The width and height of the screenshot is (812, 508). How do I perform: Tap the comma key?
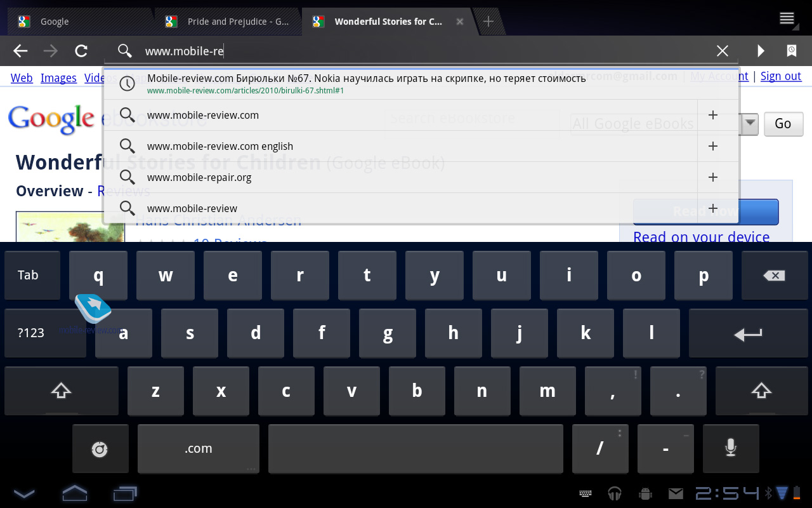(x=613, y=391)
